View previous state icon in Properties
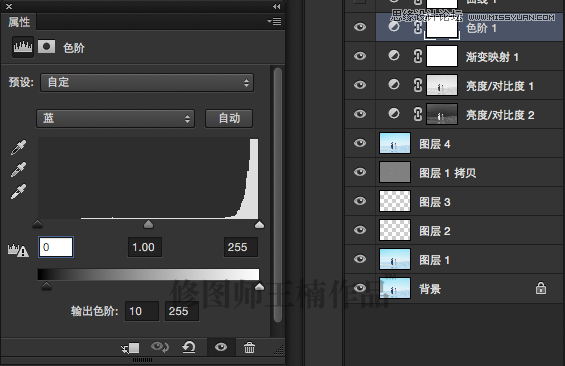Image resolution: width=565 pixels, height=366 pixels. [x=160, y=347]
